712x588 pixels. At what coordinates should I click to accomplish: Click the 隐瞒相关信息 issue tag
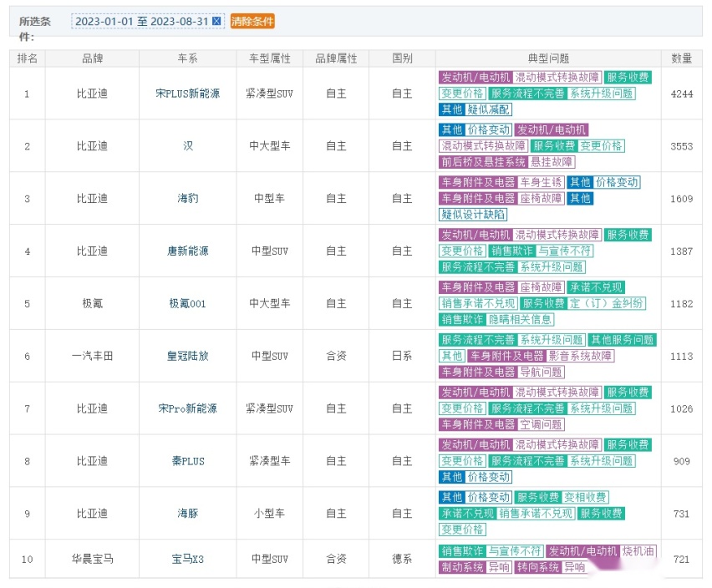point(520,319)
